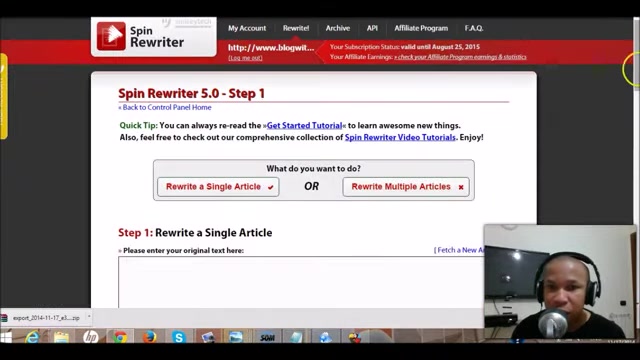The height and width of the screenshot is (360, 640).
Task: Open the F.A.Q. menu item
Action: tap(474, 28)
